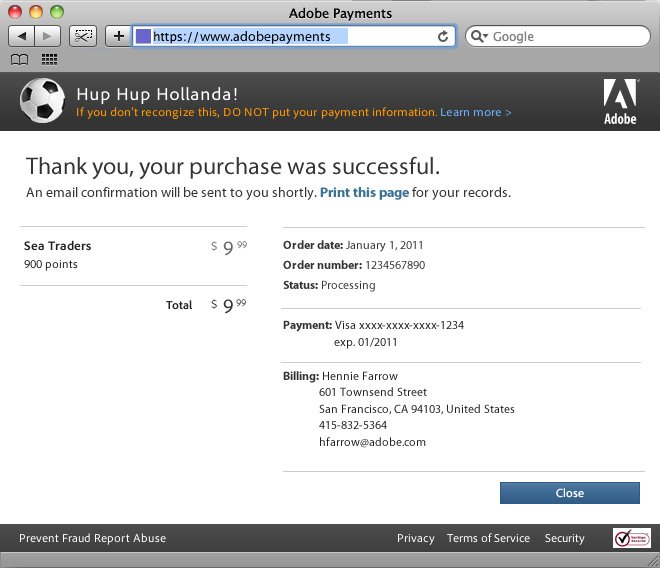Open Prevent Fraud Report Abuse link

pos(93,538)
